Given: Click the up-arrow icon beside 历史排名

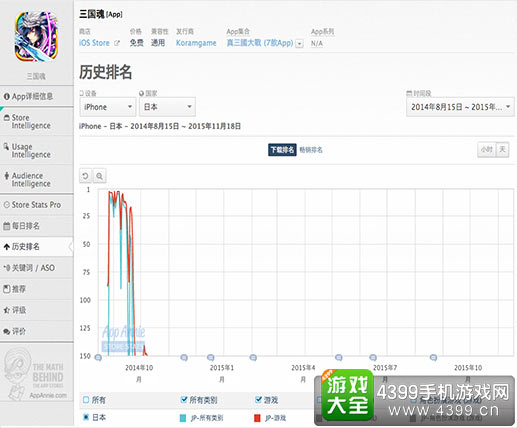Looking at the screenshot, I should pos(6,247).
